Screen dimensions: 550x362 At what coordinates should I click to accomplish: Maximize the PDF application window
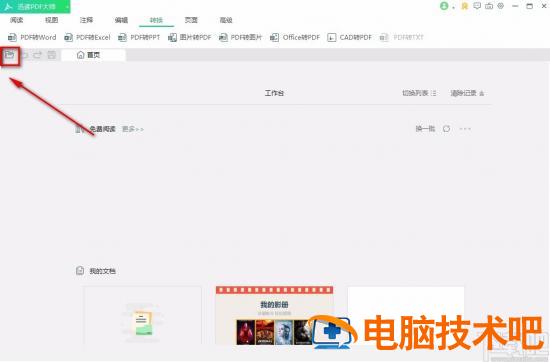[x=530, y=6]
